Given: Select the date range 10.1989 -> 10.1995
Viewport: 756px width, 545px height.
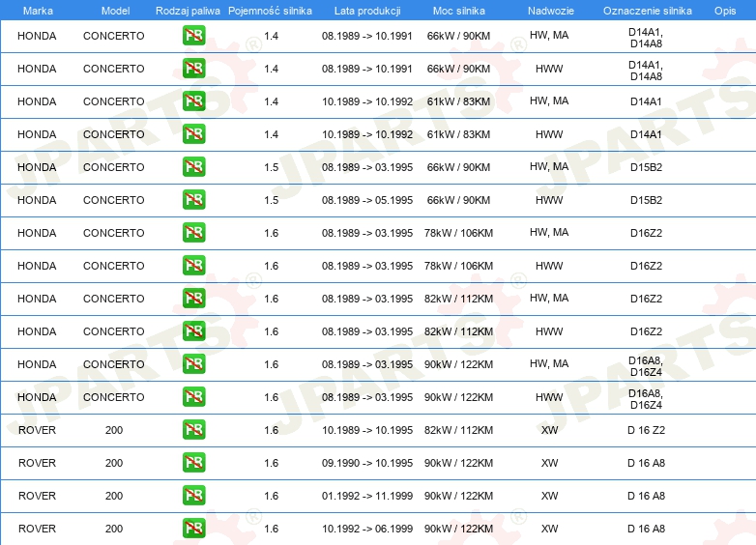Looking at the screenshot, I should tap(367, 430).
